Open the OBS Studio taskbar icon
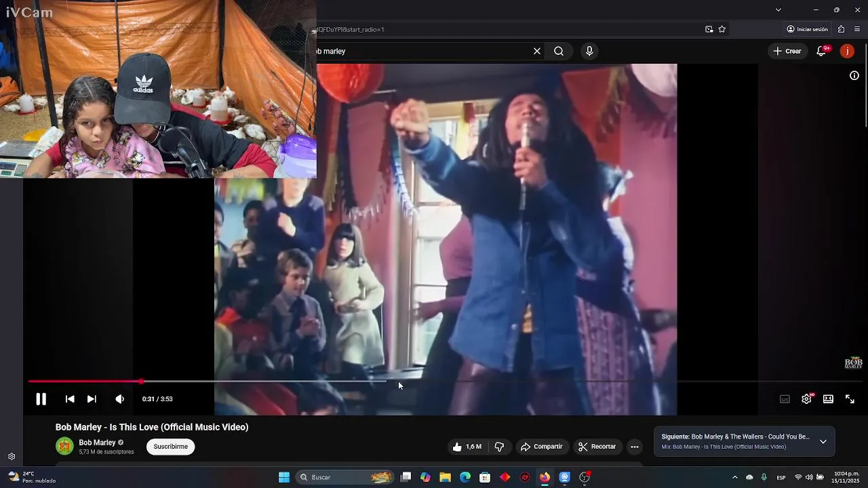Screen dimensions: 868x488 coord(585,477)
